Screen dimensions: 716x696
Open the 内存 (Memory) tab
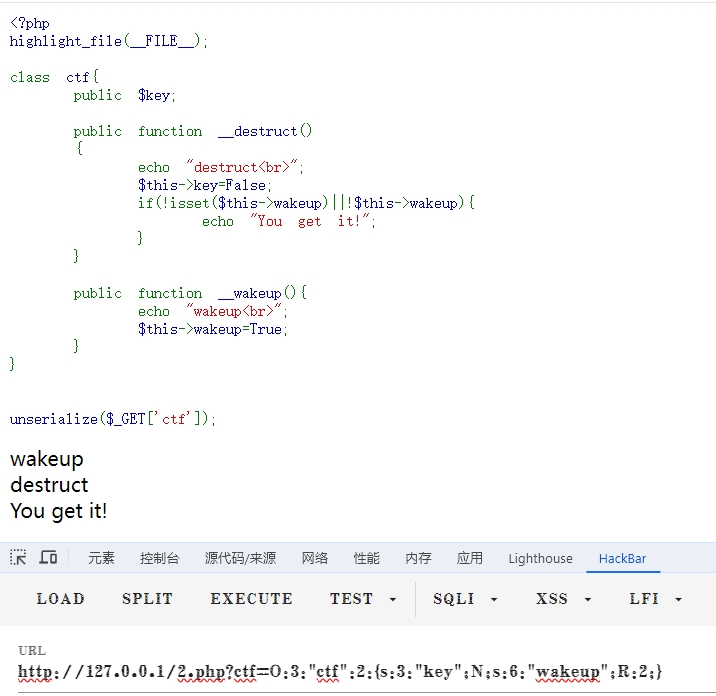(418, 559)
